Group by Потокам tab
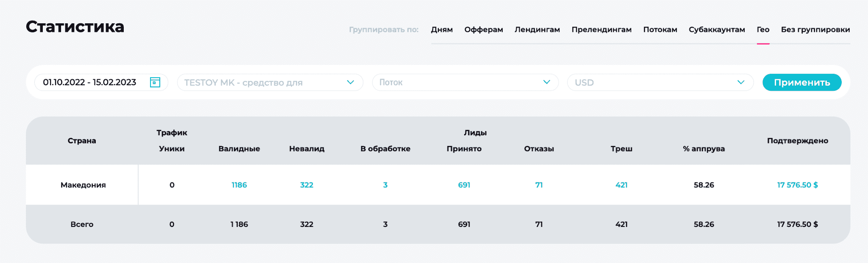Screen dimensions: 868x263 pyautogui.click(x=660, y=30)
